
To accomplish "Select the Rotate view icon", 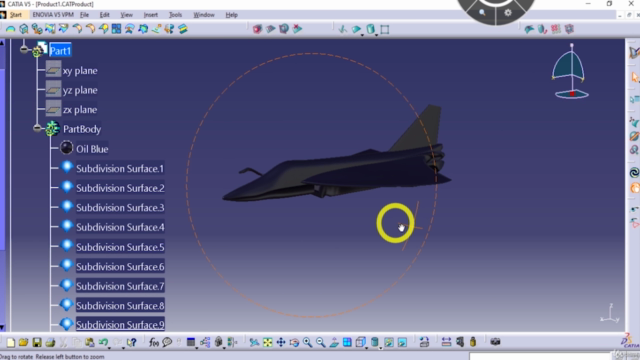I will 294,342.
